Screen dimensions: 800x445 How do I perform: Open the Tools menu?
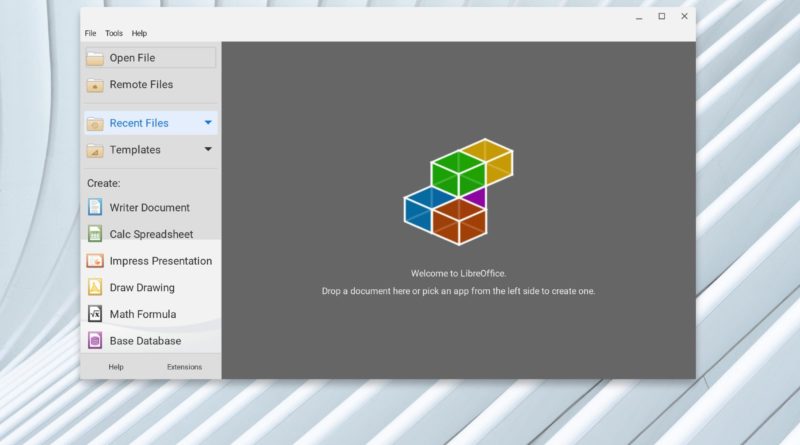point(114,33)
